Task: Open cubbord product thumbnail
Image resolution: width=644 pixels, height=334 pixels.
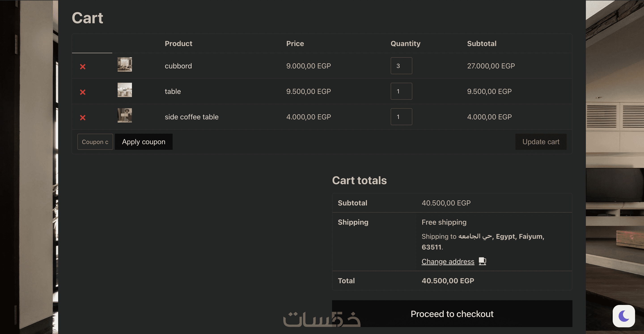Action: click(125, 65)
